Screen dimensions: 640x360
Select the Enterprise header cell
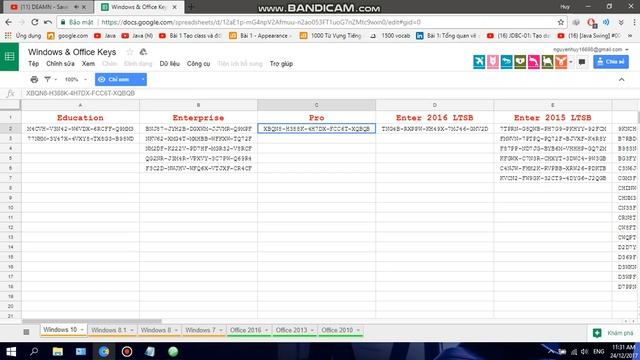coord(198,118)
